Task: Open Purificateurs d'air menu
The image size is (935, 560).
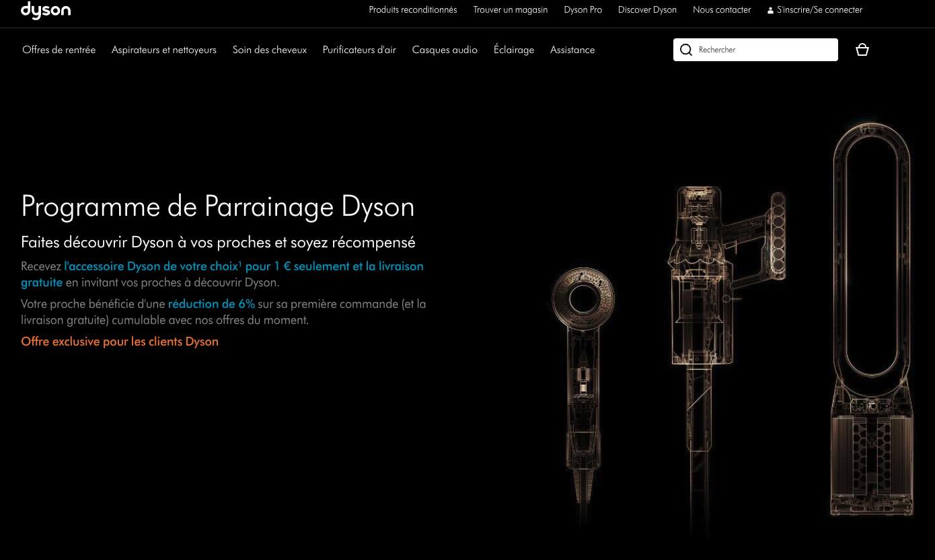Action: click(x=359, y=50)
